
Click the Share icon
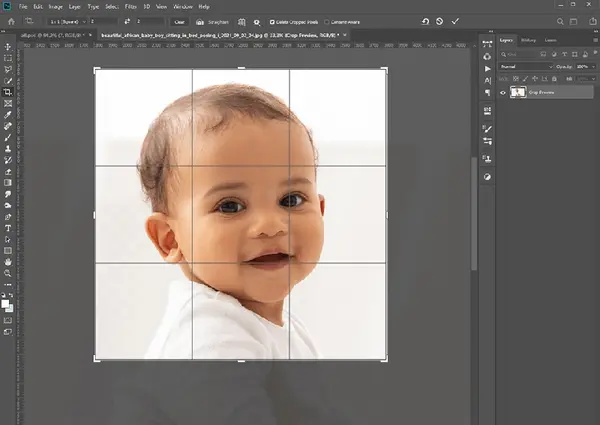pyautogui.click(x=593, y=21)
